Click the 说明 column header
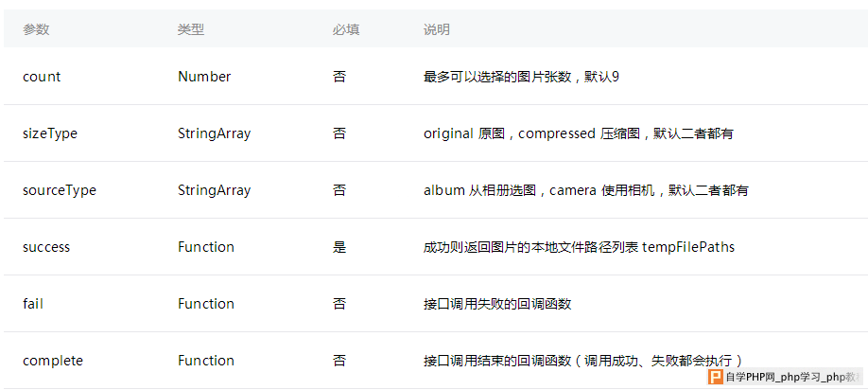Screen dimensions: 868x390 [437, 30]
